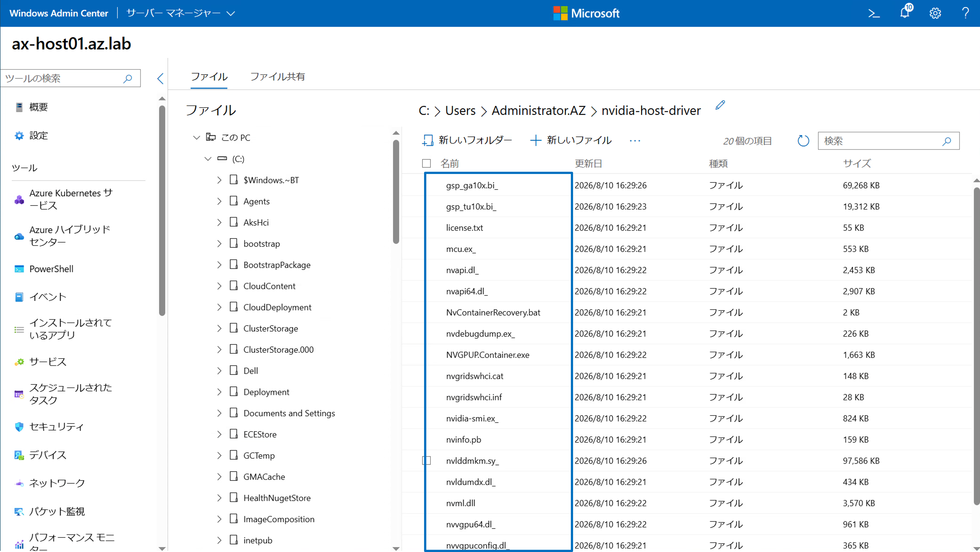This screenshot has height=552, width=980.
Task: Click the magnifier in tool search box
Action: (127, 78)
